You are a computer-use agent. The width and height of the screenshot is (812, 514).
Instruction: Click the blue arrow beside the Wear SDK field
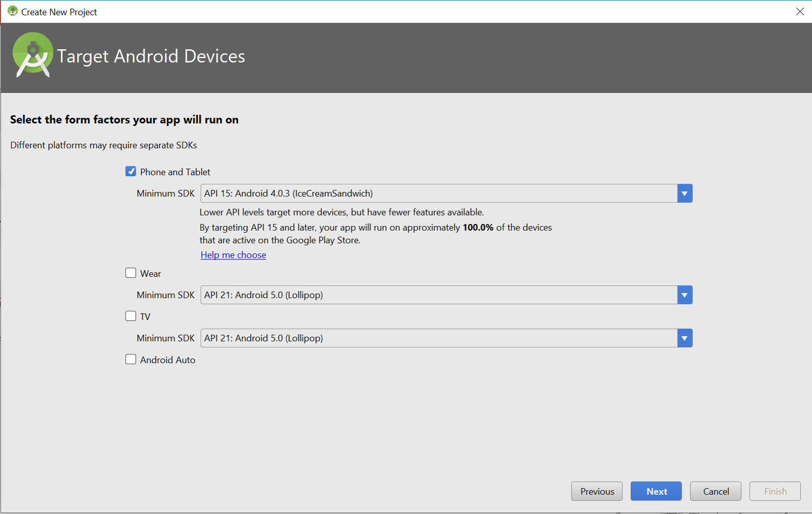click(x=685, y=295)
